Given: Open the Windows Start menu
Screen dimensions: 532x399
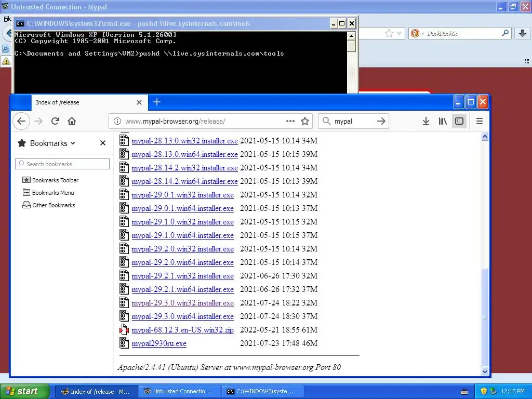Looking at the screenshot, I should tap(25, 391).
